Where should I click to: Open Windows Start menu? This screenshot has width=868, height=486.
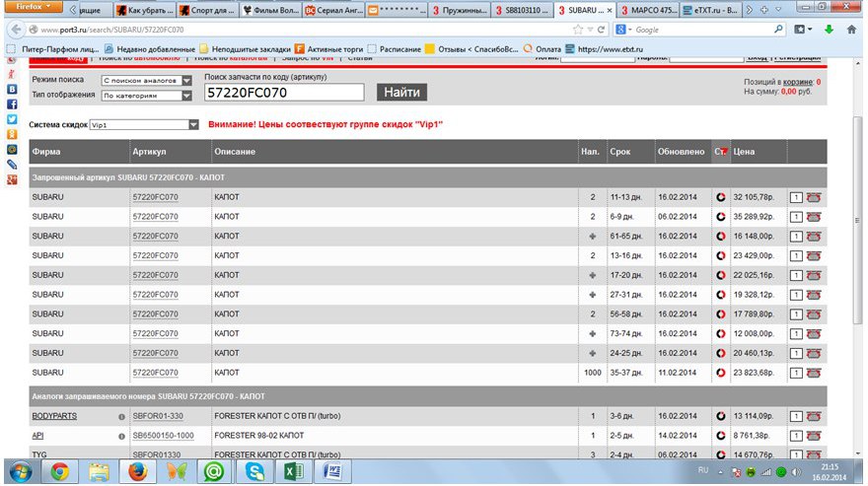pos(21,471)
